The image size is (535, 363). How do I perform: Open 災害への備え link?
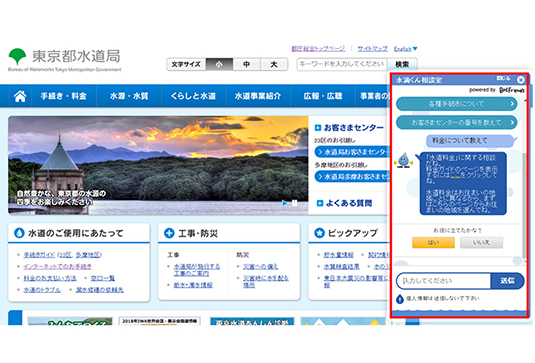(x=260, y=266)
